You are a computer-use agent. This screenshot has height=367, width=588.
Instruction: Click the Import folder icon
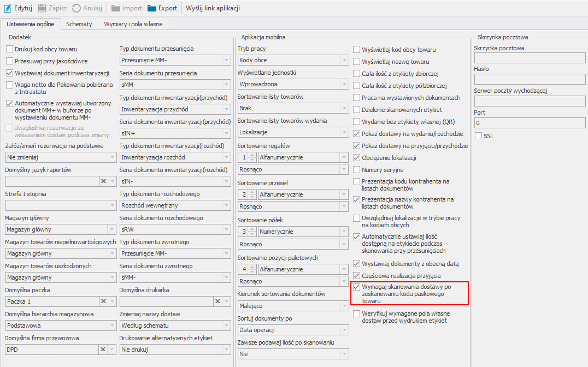[116, 8]
